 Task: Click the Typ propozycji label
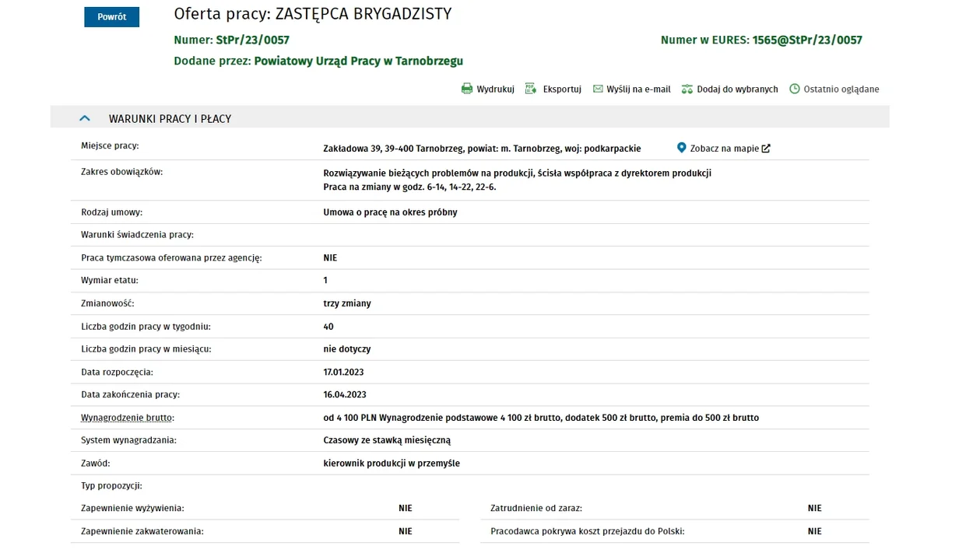(111, 486)
